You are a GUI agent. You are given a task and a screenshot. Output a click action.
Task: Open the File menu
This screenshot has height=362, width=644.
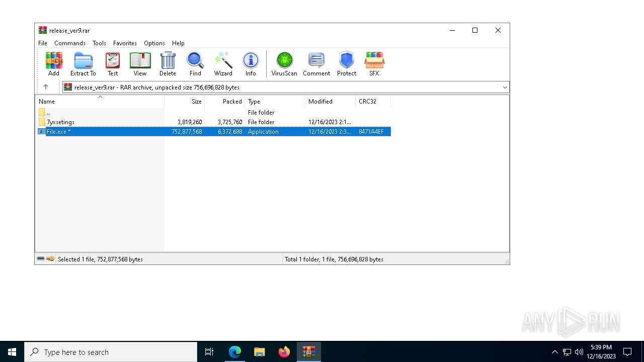point(43,43)
